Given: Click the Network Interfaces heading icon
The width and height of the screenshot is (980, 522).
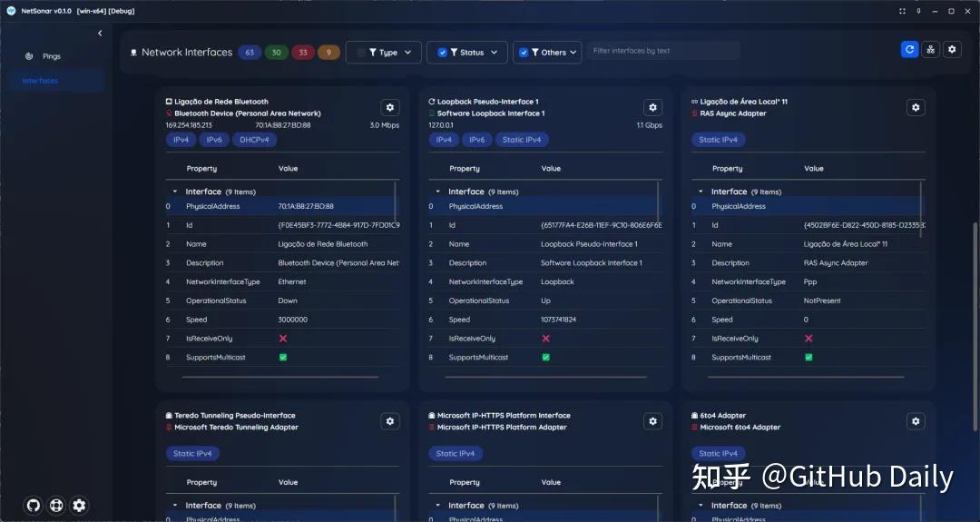Looking at the screenshot, I should tap(133, 53).
